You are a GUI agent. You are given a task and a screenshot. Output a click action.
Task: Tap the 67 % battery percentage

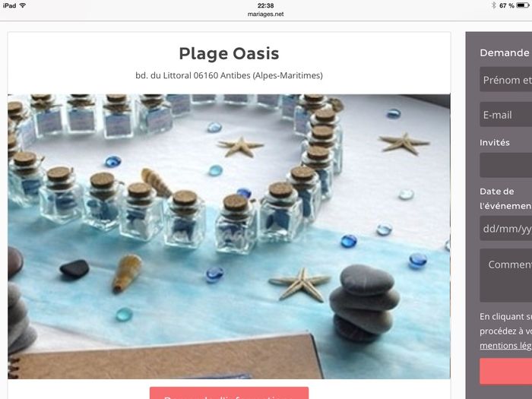pos(507,5)
